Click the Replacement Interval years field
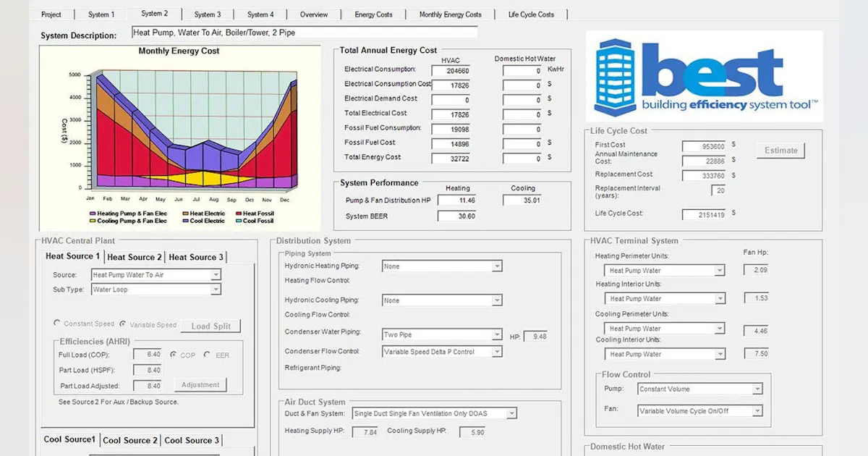 [x=719, y=190]
